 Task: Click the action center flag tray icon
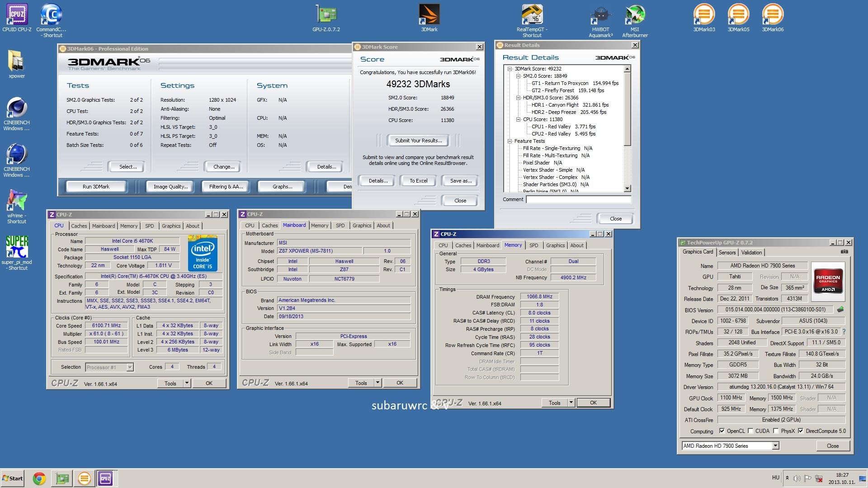click(807, 478)
